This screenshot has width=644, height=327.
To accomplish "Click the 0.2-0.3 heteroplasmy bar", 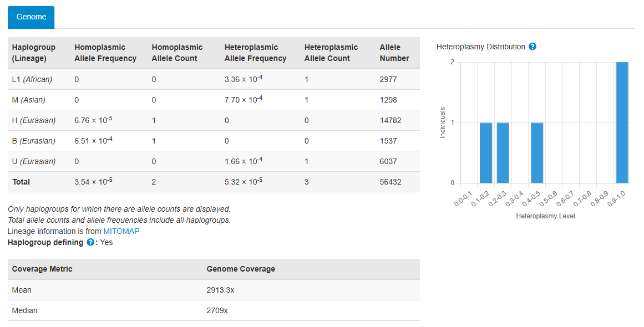I will click(x=503, y=152).
